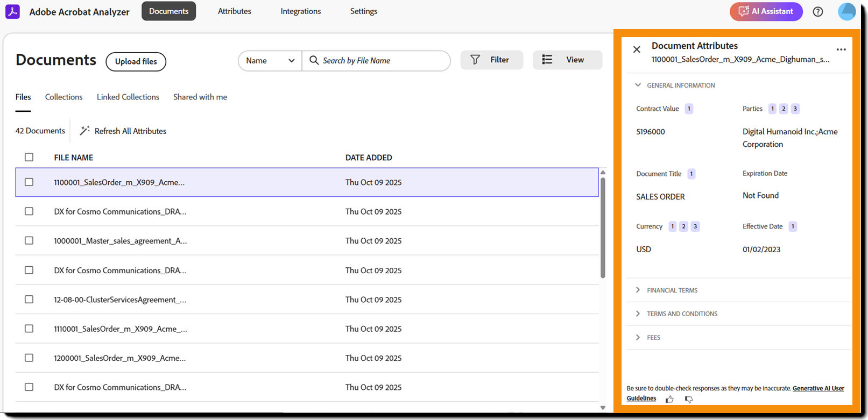Click Currency source badge 1

672,226
